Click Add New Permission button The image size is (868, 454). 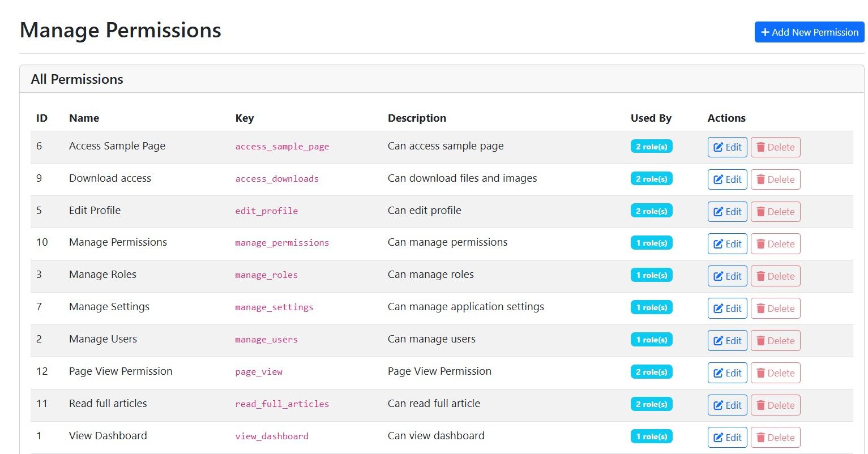pos(809,32)
